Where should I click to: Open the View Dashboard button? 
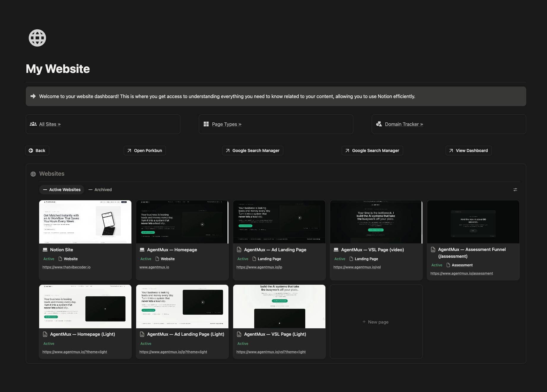pyautogui.click(x=469, y=151)
